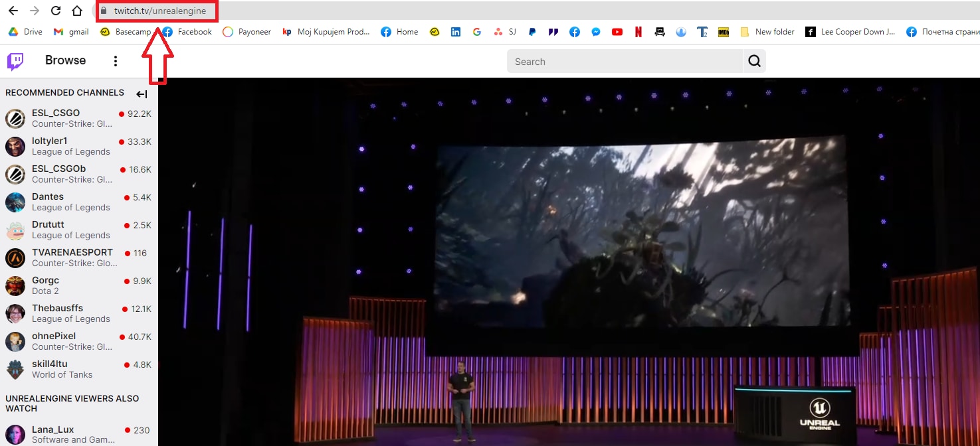
Task: Reload the page with the refresh icon
Action: tap(56, 11)
